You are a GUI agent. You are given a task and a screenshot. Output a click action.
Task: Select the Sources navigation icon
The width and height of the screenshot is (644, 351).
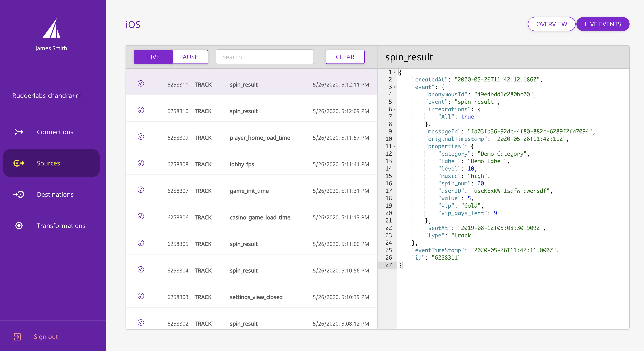click(x=18, y=163)
